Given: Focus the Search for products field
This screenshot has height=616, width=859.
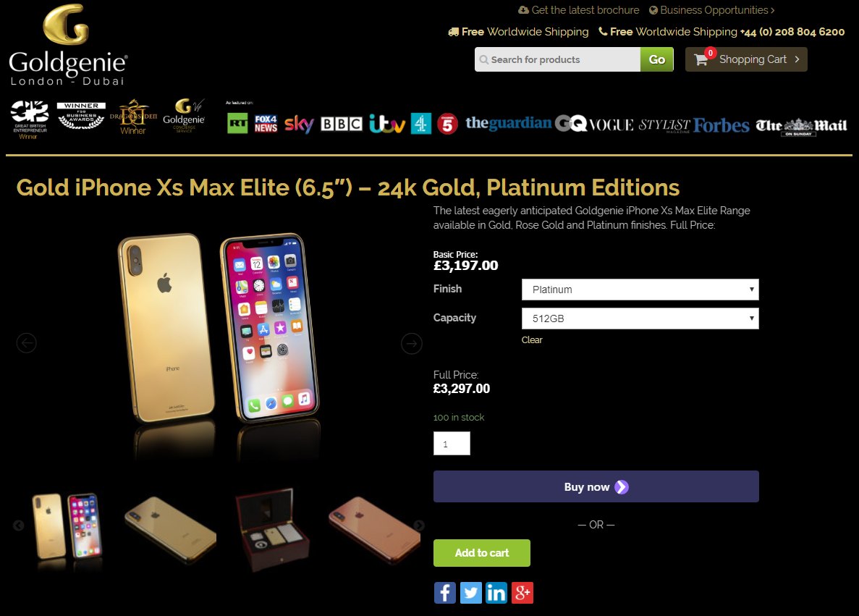Looking at the screenshot, I should 557,59.
